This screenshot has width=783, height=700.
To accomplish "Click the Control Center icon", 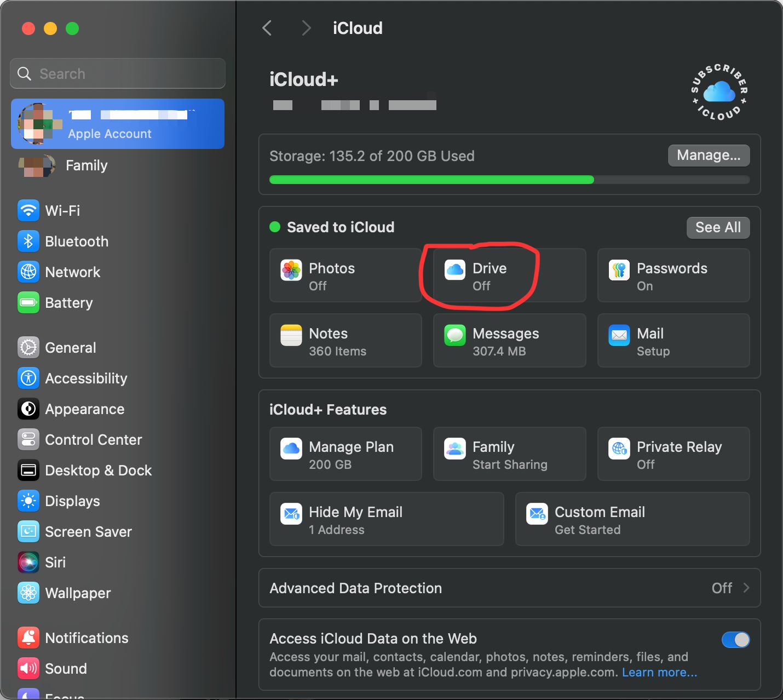I will 28,439.
